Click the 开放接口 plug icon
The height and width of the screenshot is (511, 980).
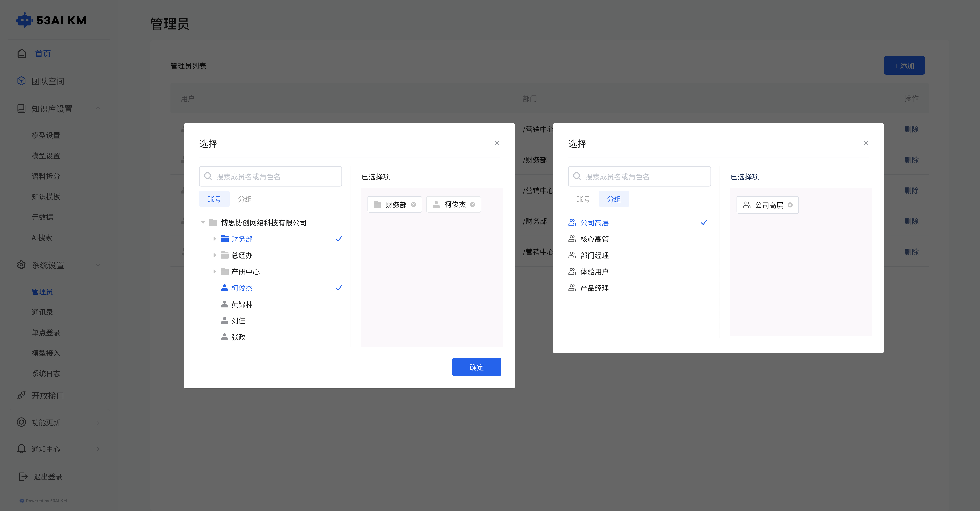point(22,395)
